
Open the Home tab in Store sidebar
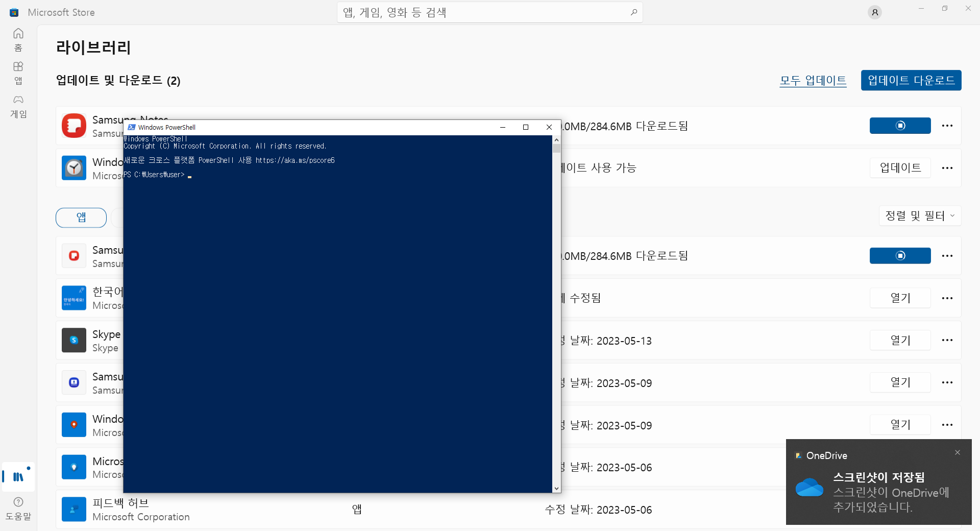point(18,40)
